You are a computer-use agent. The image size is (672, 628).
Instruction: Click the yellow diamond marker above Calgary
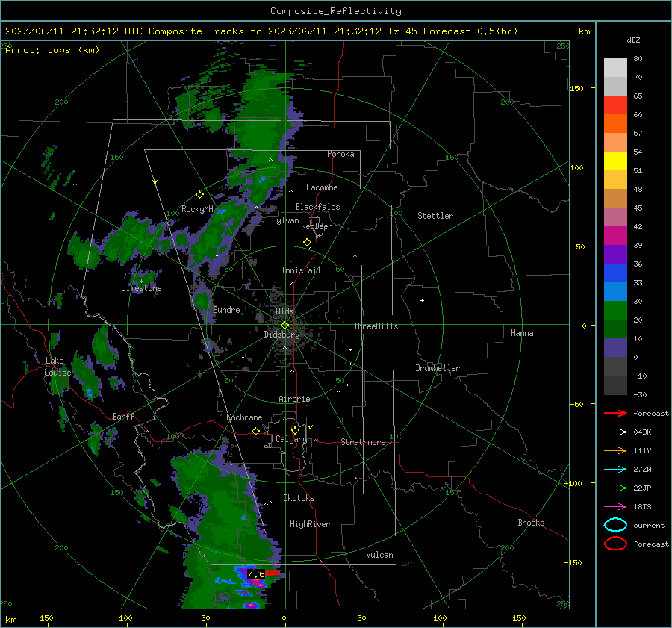coord(295,430)
